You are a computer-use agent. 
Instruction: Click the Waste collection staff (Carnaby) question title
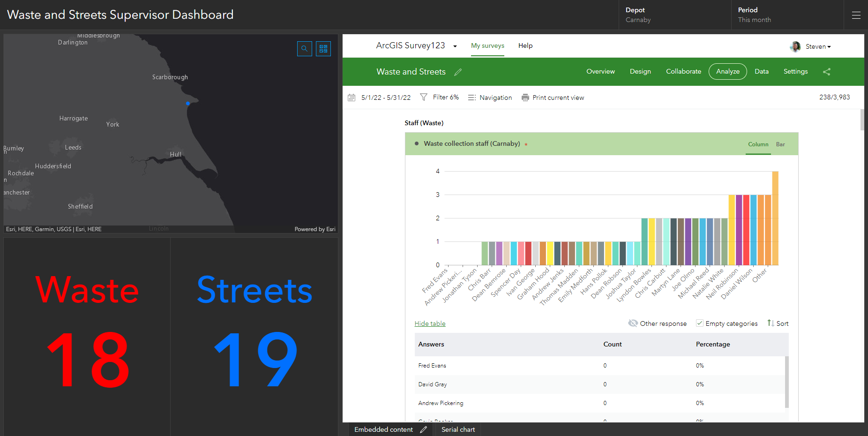[x=472, y=143]
